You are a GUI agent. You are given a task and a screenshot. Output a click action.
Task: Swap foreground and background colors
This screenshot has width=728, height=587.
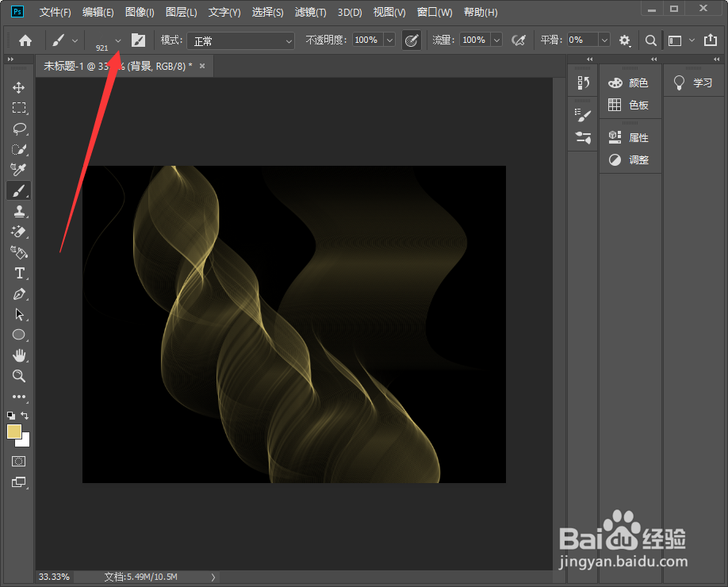coord(25,416)
